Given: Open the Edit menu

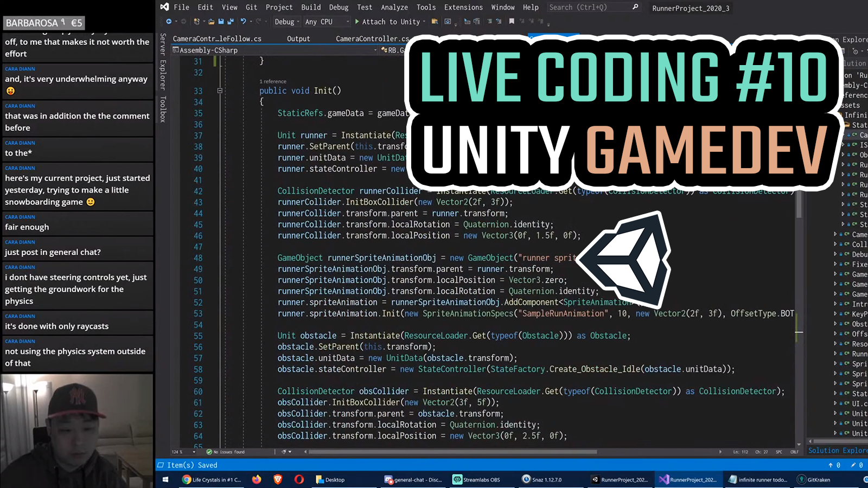Looking at the screenshot, I should click(x=206, y=7).
